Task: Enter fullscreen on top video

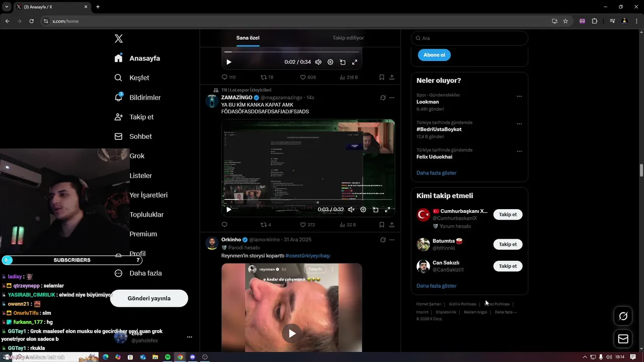Action: pos(355,62)
